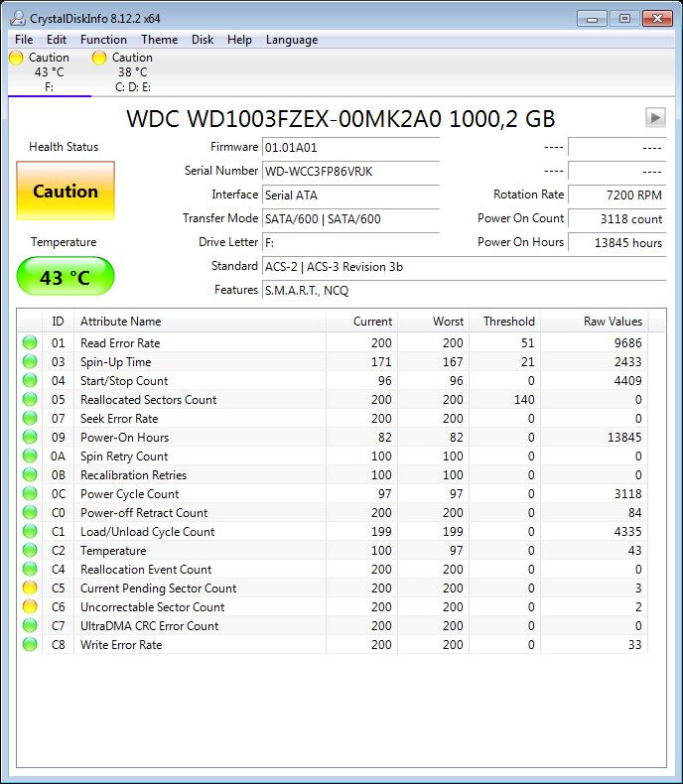Click the status icon beside Temperature attribute

coord(30,551)
